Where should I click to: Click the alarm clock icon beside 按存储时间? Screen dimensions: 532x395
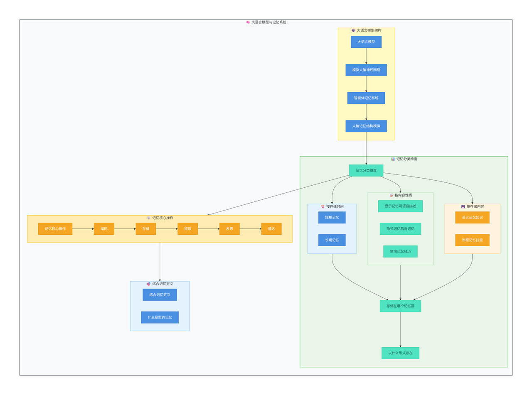(323, 206)
